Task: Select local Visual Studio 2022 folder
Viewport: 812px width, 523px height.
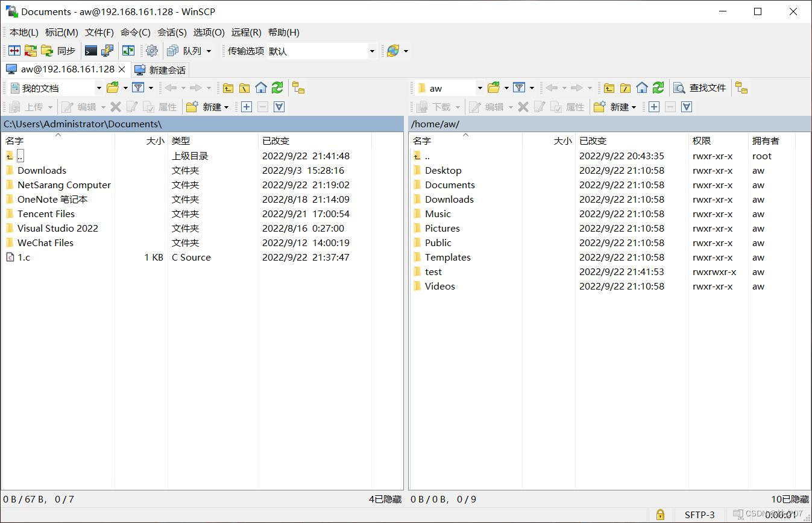Action: tap(57, 228)
